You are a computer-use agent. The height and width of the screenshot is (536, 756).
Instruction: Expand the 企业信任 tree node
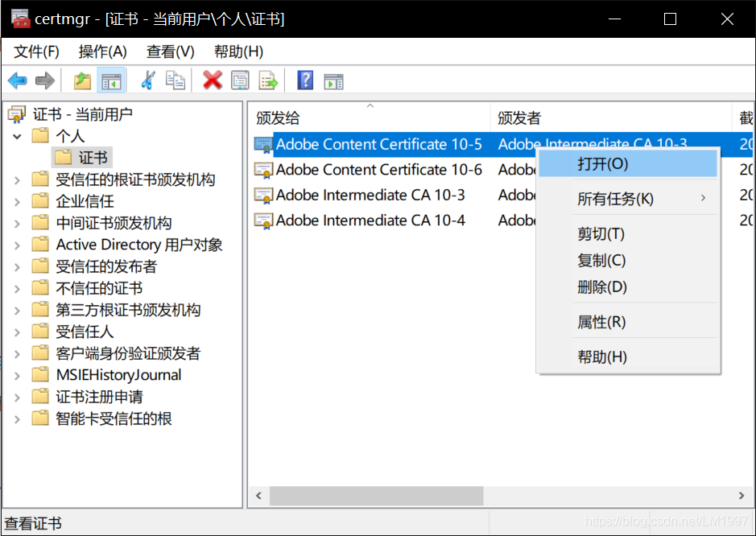[x=17, y=202]
